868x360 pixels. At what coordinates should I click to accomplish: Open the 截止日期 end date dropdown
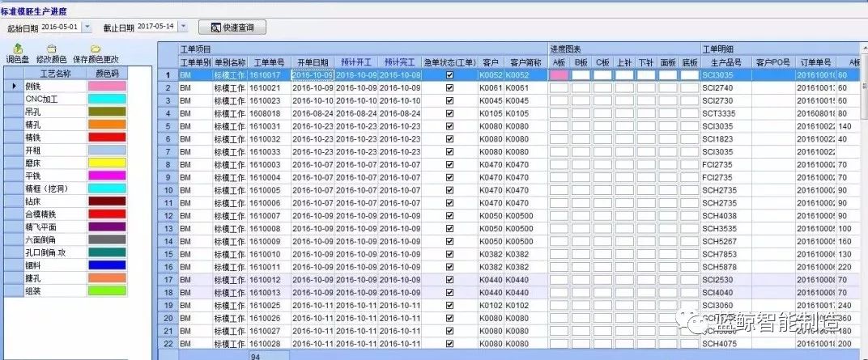coord(182,28)
